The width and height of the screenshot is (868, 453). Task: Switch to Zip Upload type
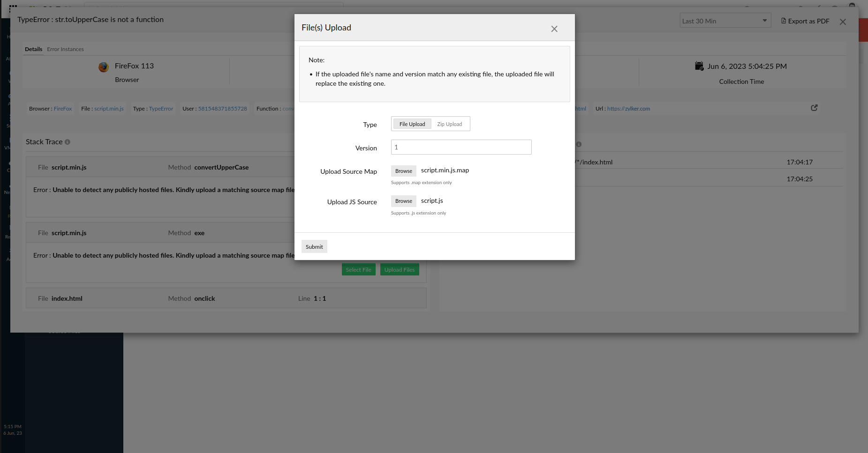tap(449, 124)
